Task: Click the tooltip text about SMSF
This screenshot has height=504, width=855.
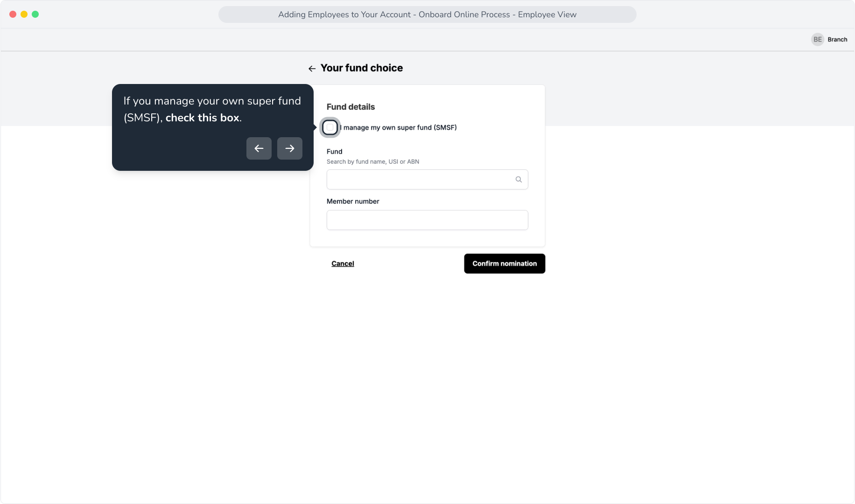Action: (212, 109)
